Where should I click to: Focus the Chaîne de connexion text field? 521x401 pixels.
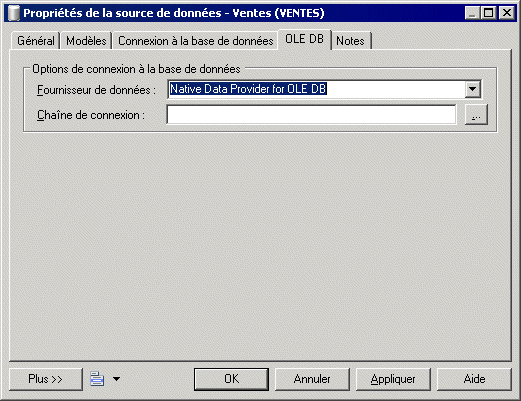(x=311, y=115)
